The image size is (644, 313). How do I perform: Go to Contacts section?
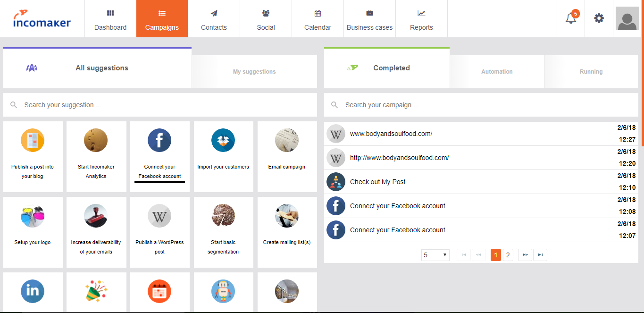click(x=214, y=19)
